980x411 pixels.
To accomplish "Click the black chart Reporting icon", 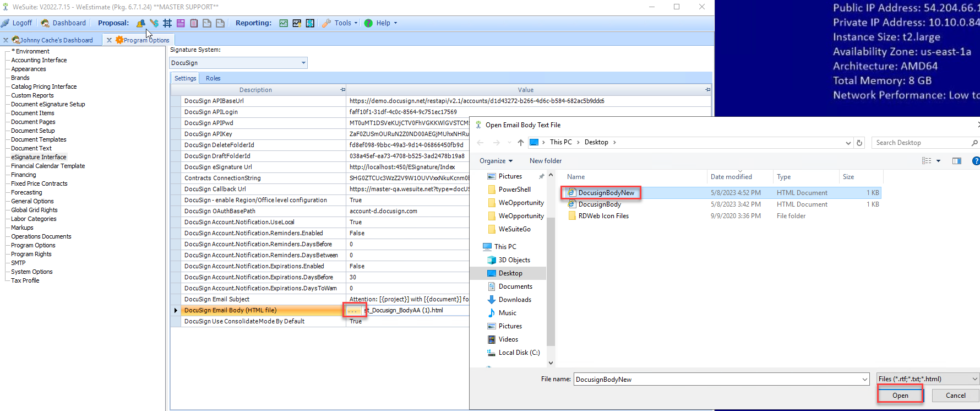I will 297,23.
